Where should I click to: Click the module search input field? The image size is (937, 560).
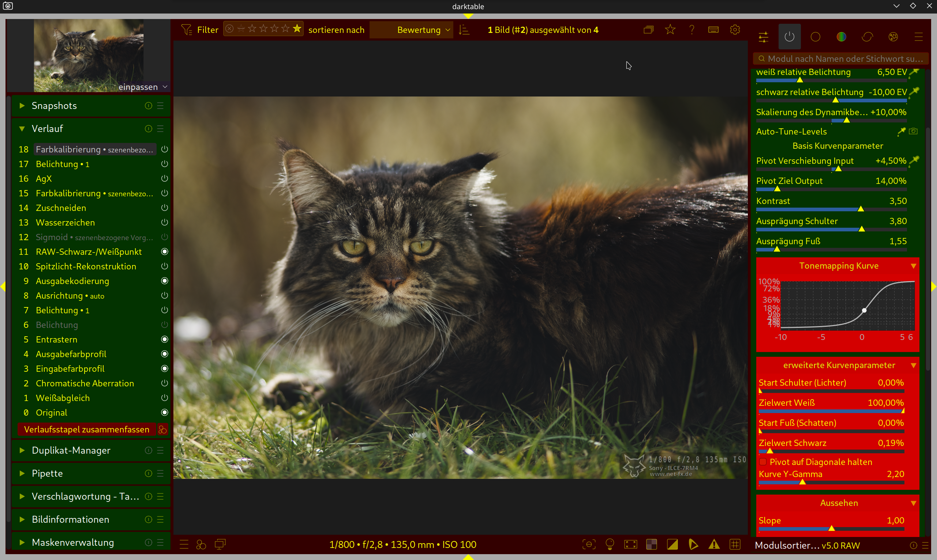842,58
